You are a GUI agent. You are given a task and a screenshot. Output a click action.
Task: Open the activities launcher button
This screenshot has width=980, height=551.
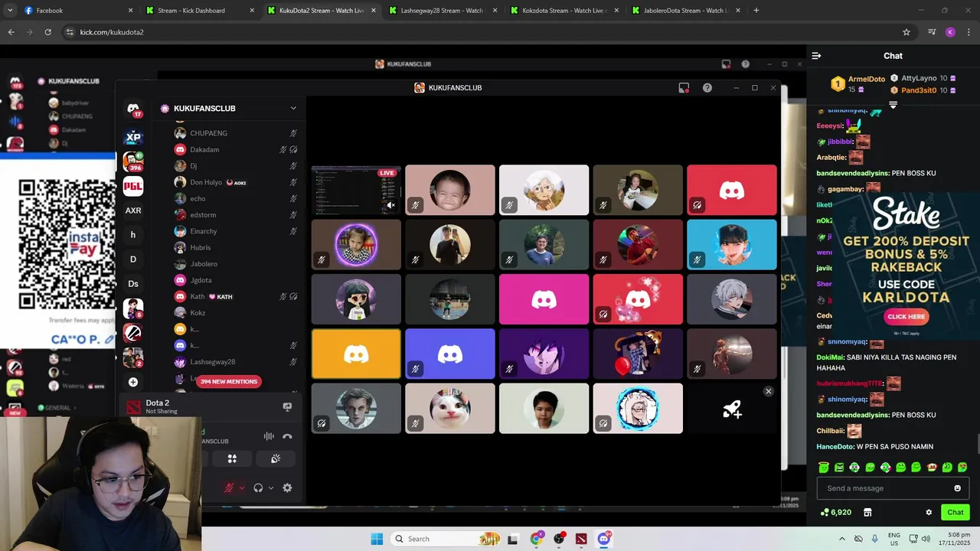pyautogui.click(x=232, y=458)
